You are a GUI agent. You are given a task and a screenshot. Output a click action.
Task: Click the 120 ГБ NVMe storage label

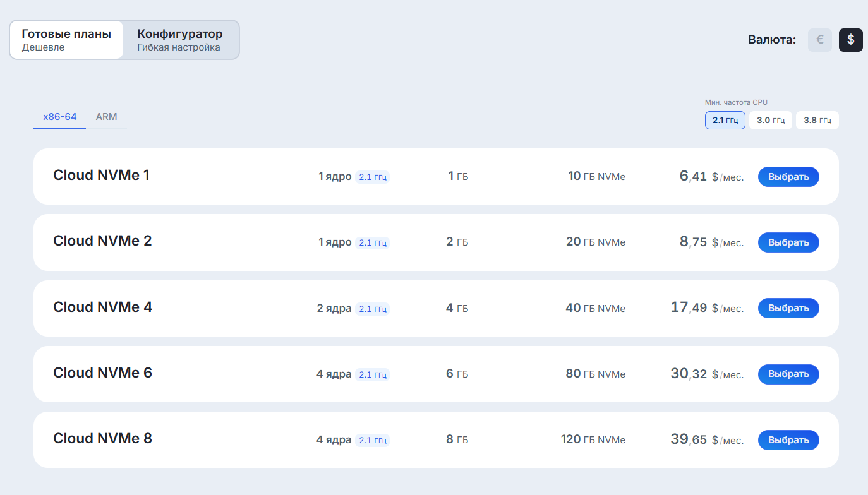click(x=593, y=439)
